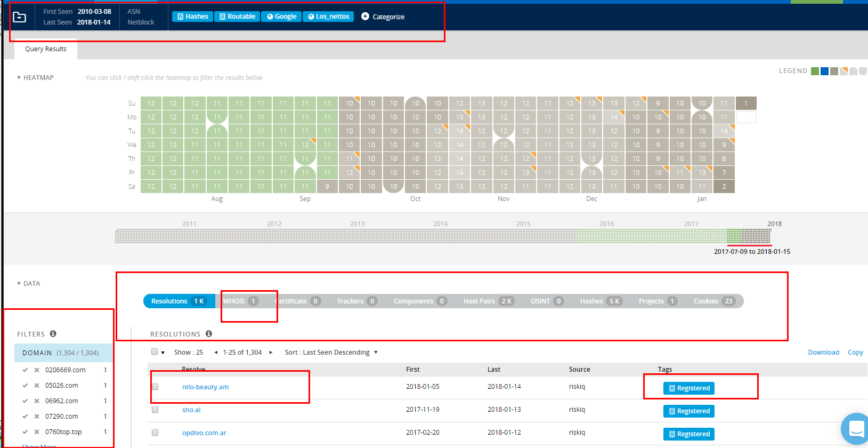Click the green legend swatch
The width and height of the screenshot is (868, 448).
[x=815, y=71]
